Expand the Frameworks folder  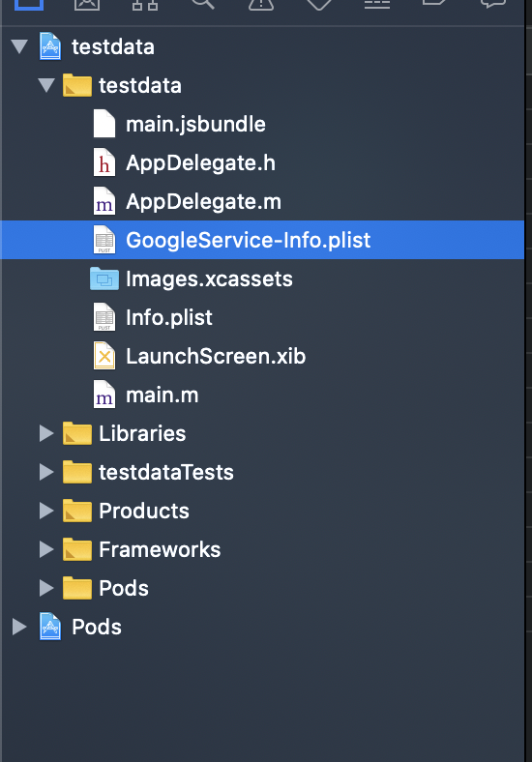point(46,549)
